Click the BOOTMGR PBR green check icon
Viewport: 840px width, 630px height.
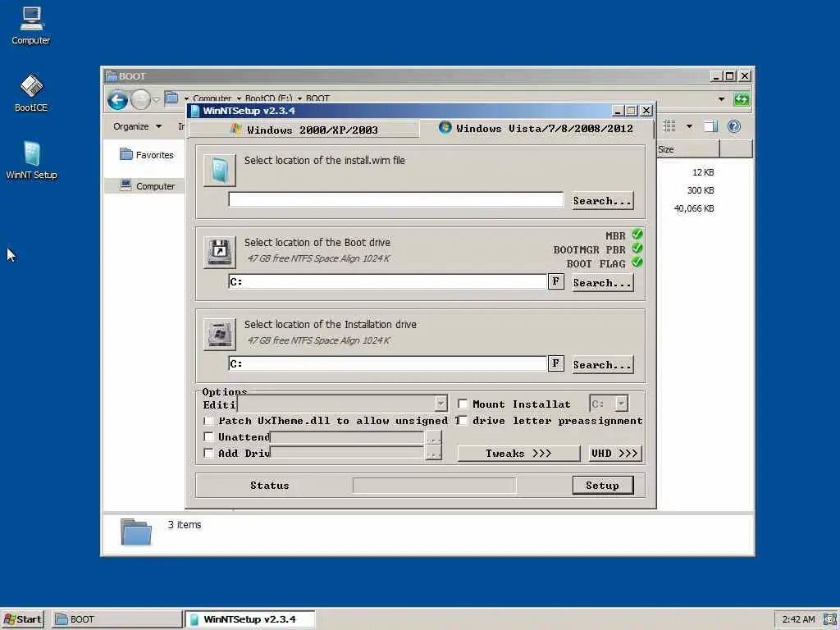(x=637, y=249)
